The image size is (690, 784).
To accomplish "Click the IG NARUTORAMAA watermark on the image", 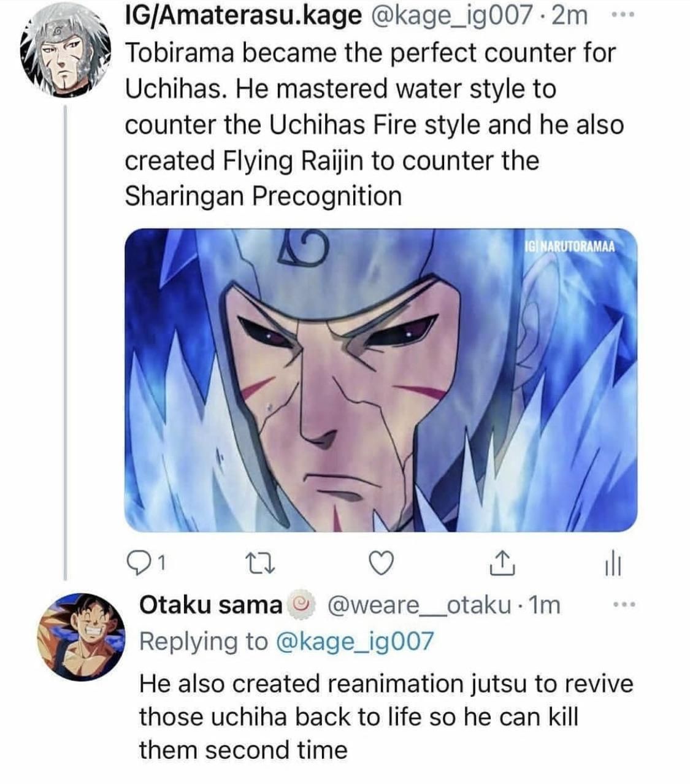I will (570, 245).
